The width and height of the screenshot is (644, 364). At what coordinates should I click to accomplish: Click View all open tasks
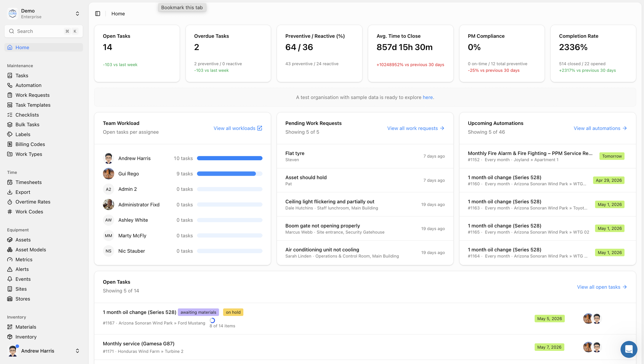point(602,287)
